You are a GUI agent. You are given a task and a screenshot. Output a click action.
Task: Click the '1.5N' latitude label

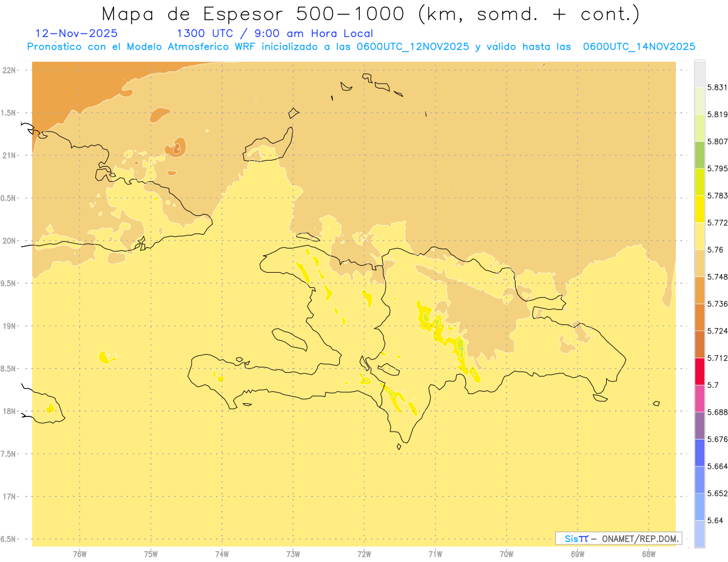tap(9, 113)
